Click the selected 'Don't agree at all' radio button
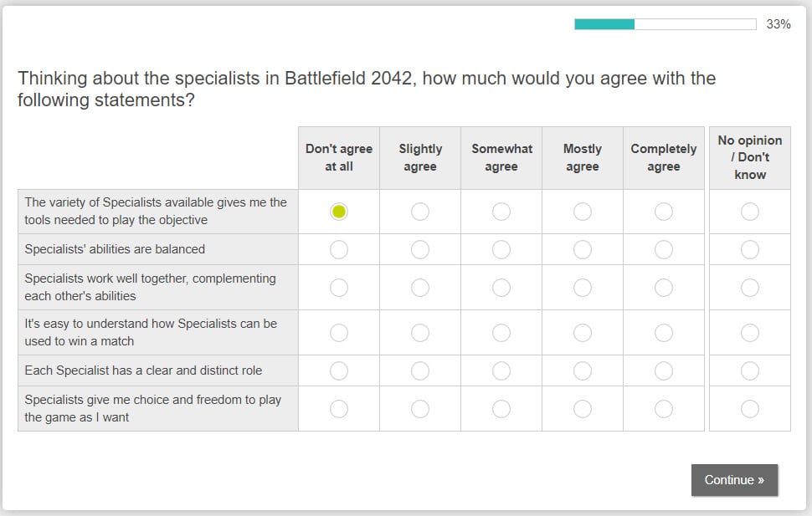Screen dimensions: 812x516 click(x=339, y=212)
